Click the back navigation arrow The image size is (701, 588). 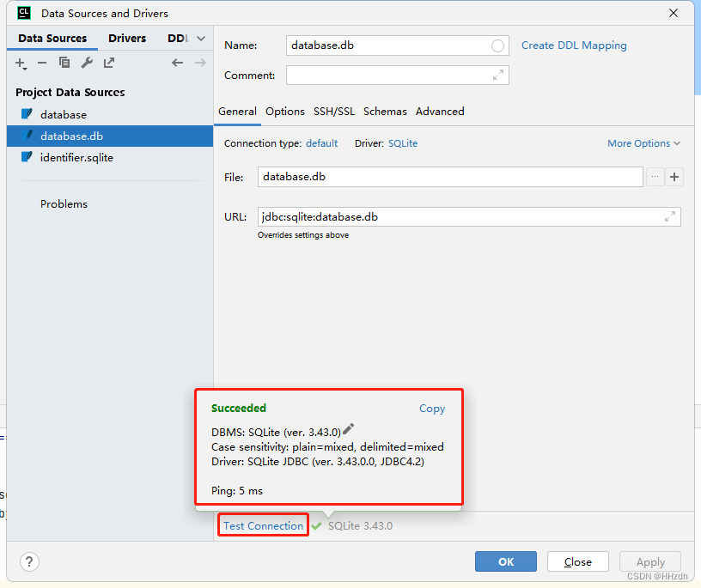point(178,62)
